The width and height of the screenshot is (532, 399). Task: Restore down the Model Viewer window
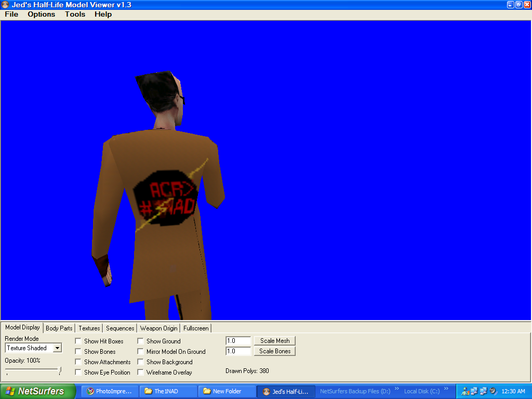click(x=519, y=5)
